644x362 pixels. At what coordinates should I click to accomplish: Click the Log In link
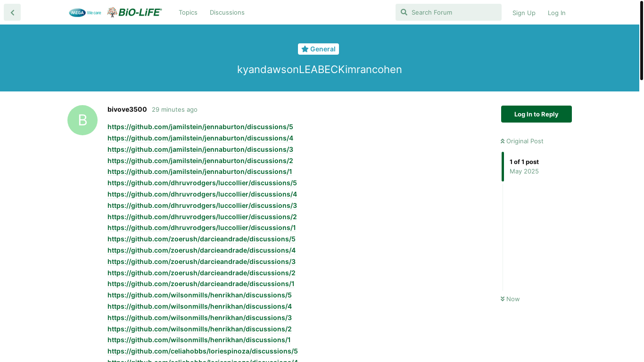click(557, 13)
